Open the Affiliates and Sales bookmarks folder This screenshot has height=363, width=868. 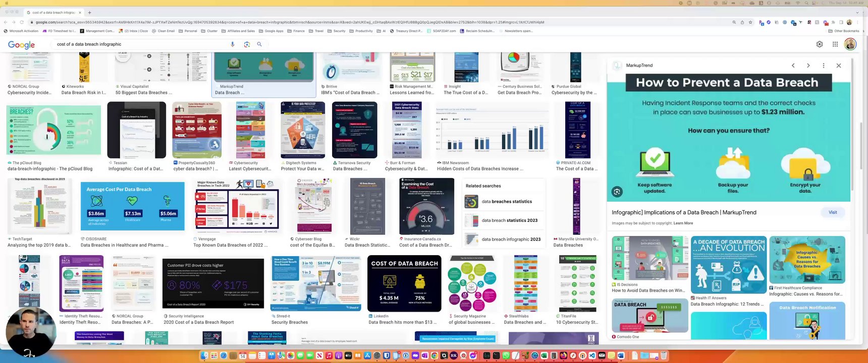click(x=238, y=31)
